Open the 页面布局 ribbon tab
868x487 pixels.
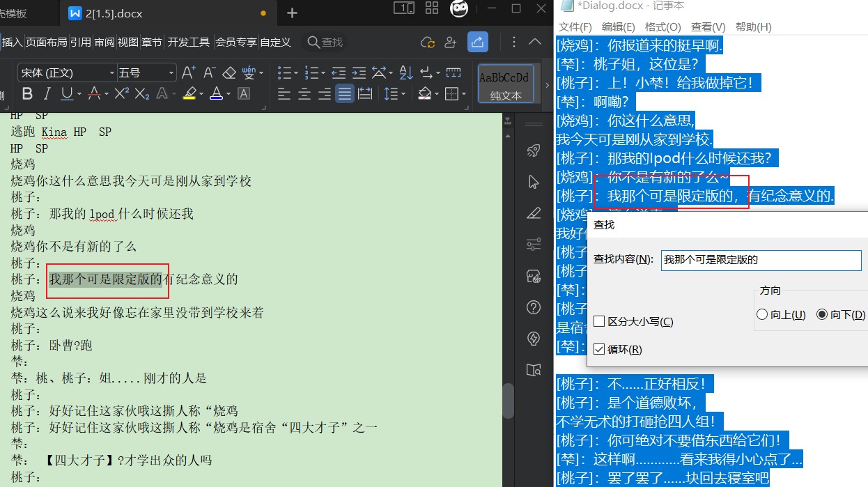click(x=47, y=42)
